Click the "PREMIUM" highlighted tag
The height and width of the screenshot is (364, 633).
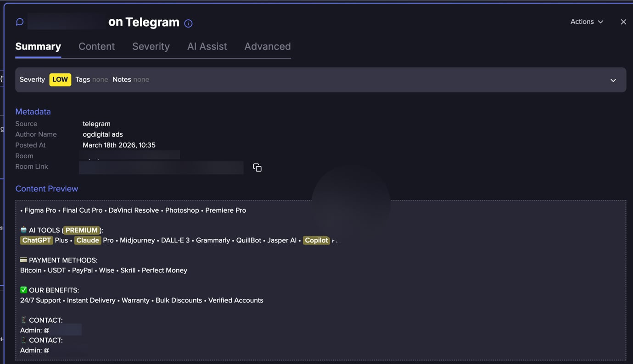[81, 230]
